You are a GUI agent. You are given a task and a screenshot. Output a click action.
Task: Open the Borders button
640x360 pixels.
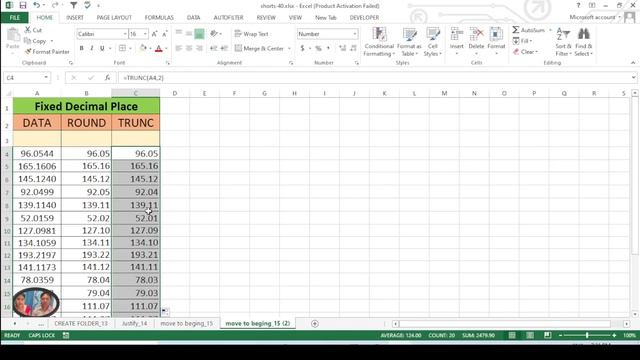click(x=122, y=49)
